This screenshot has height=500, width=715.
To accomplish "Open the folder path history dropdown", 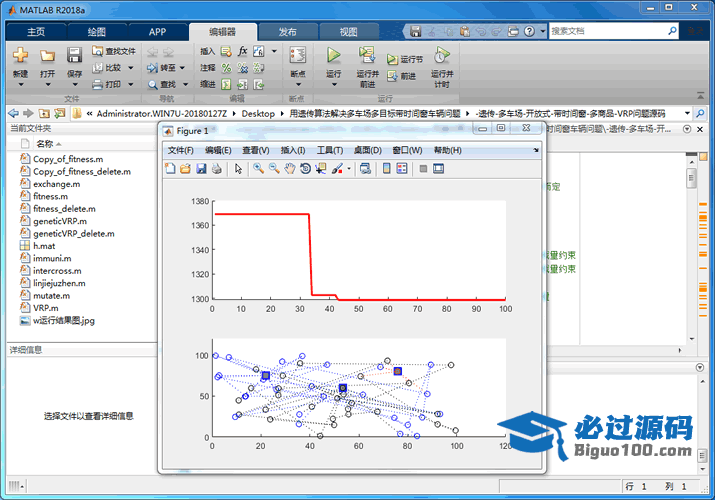I will coord(687,113).
